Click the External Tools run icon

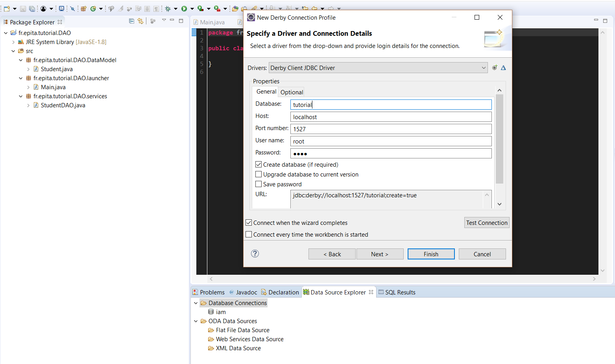[x=217, y=9]
